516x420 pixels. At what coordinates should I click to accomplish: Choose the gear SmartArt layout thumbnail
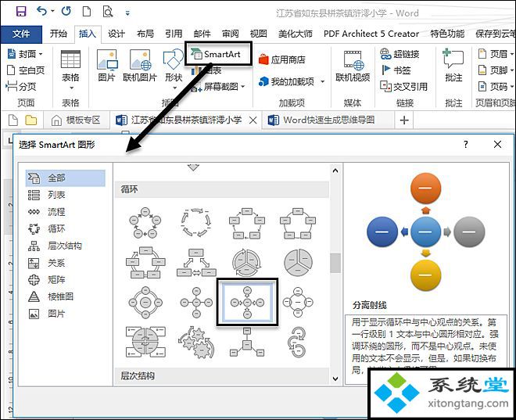pyautogui.click(x=196, y=343)
